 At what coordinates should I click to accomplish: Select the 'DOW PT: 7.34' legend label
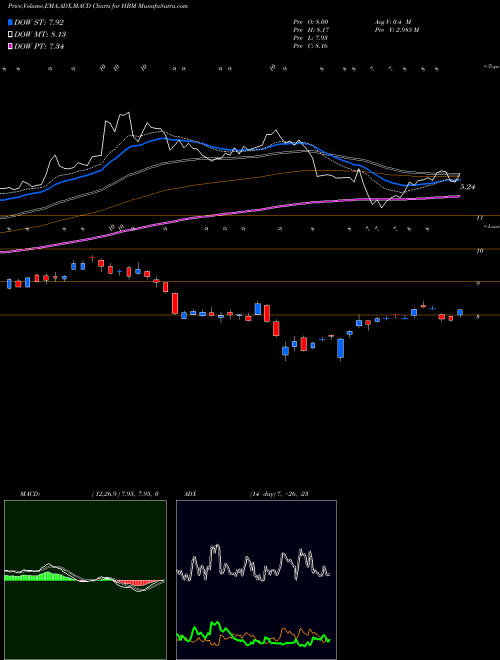point(39,47)
